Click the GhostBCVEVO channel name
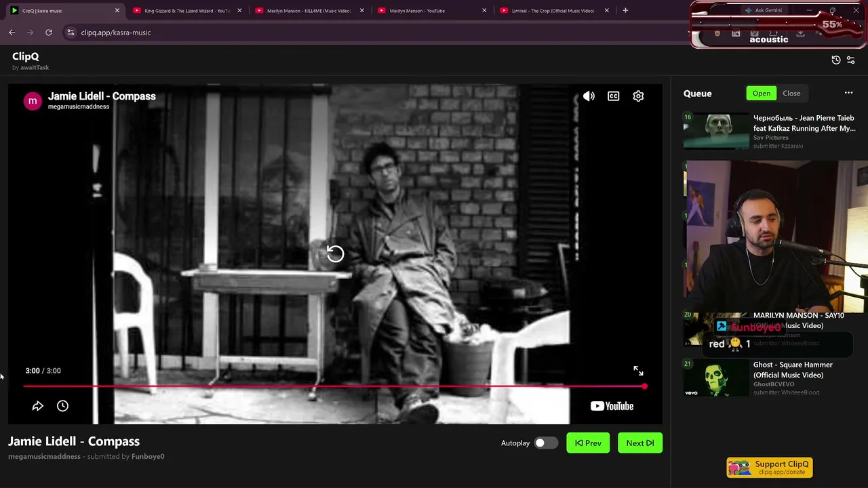This screenshot has height=488, width=868. tap(774, 384)
